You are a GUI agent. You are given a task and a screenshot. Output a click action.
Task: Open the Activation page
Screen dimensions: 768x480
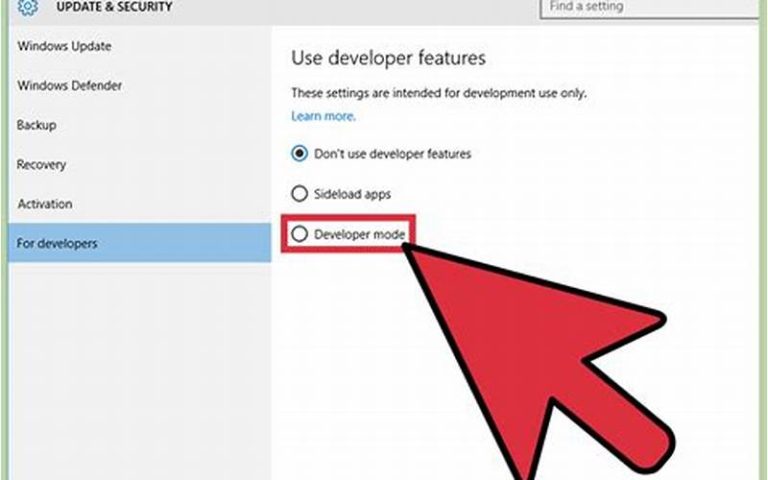click(x=45, y=204)
